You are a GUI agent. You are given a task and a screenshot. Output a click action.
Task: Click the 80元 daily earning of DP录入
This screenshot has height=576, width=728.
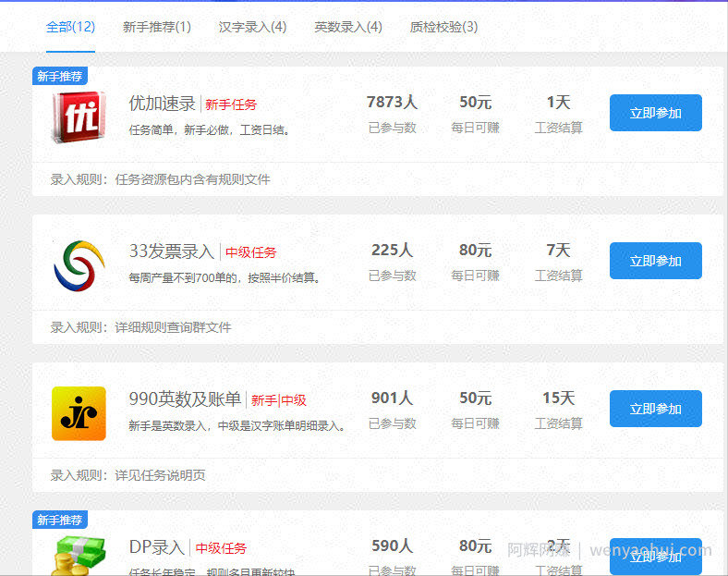tap(476, 545)
